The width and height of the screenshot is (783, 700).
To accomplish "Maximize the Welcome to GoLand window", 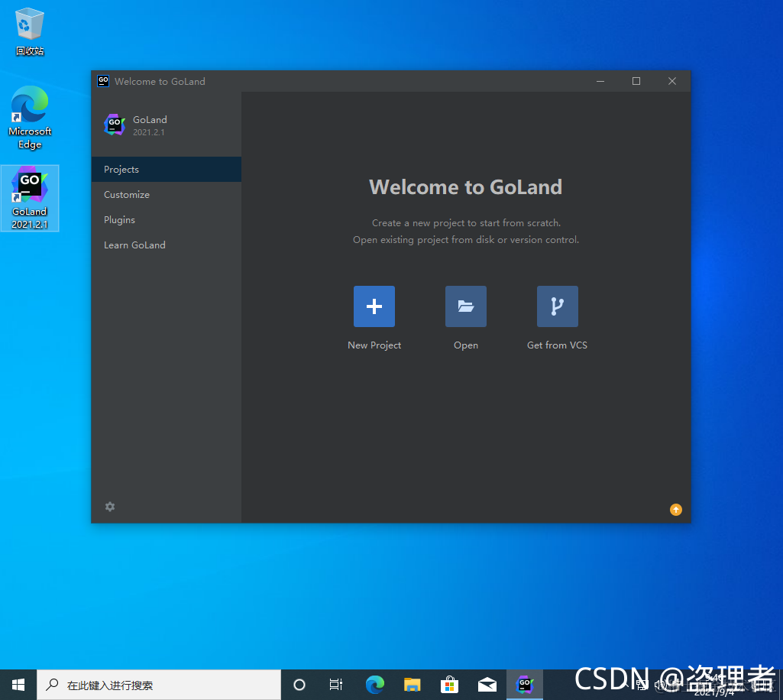I will click(x=636, y=81).
